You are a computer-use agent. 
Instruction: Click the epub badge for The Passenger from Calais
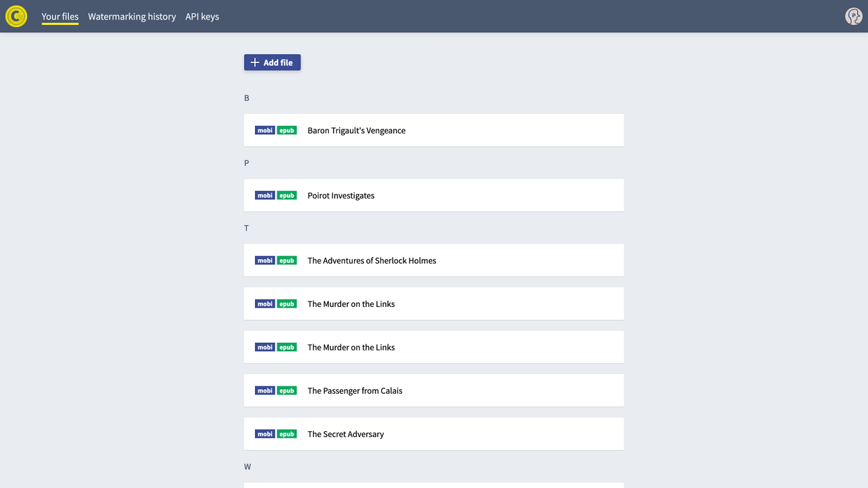click(286, 390)
